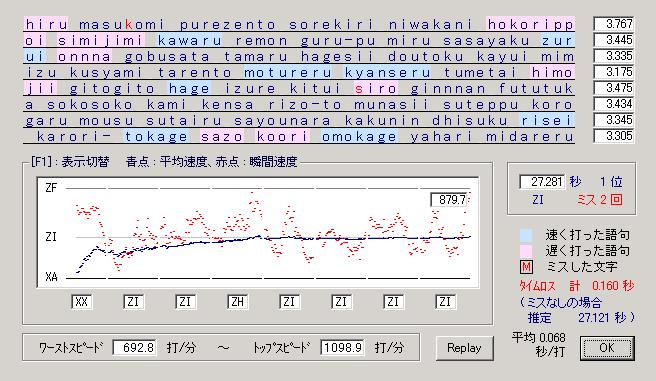Click the first line time field 3.767
The height and width of the screenshot is (381, 656).
pos(614,24)
